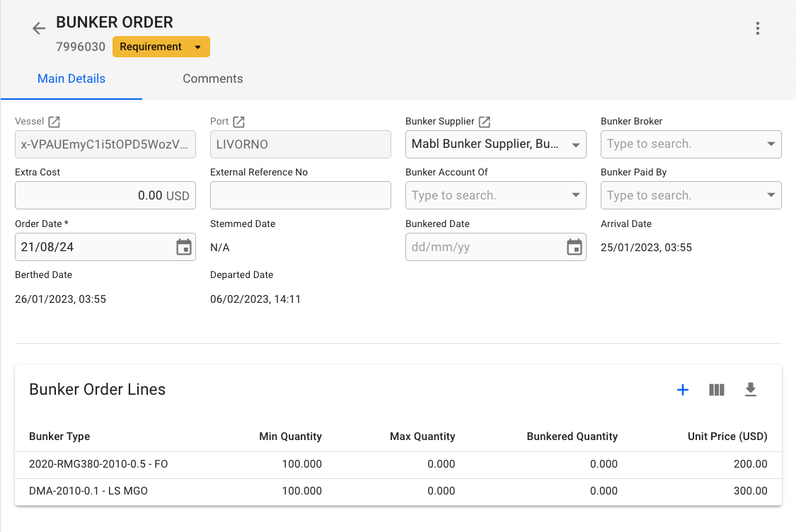Open the Order Date calendar picker

pyautogui.click(x=184, y=247)
